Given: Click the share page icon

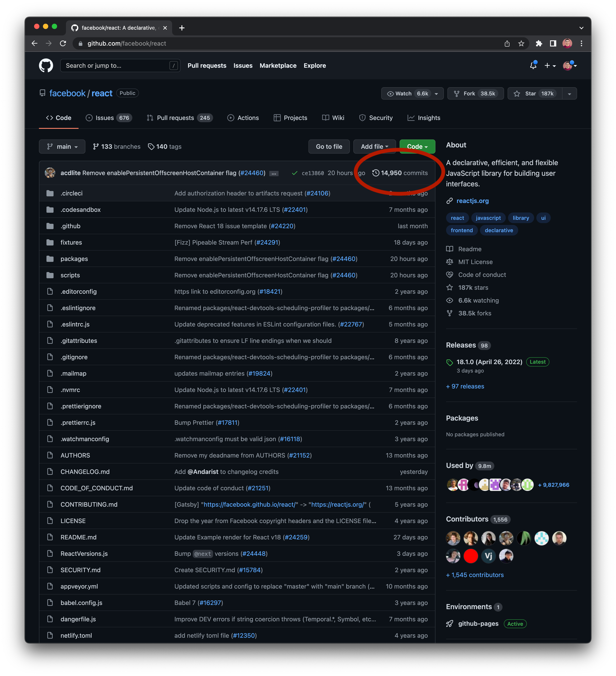Looking at the screenshot, I should pyautogui.click(x=507, y=44).
